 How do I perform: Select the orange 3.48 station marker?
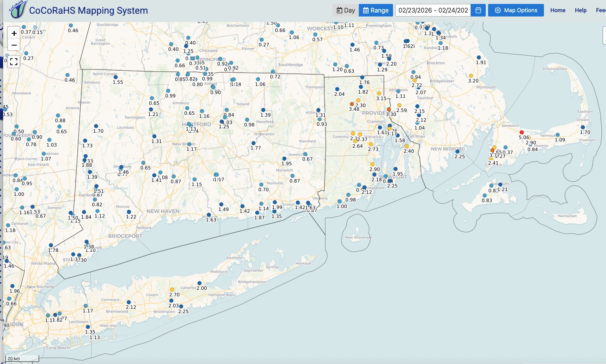pos(352,104)
